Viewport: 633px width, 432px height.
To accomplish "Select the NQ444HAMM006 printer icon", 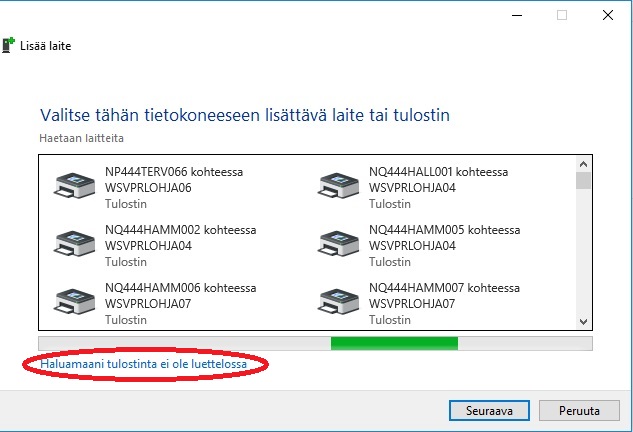I will [74, 302].
